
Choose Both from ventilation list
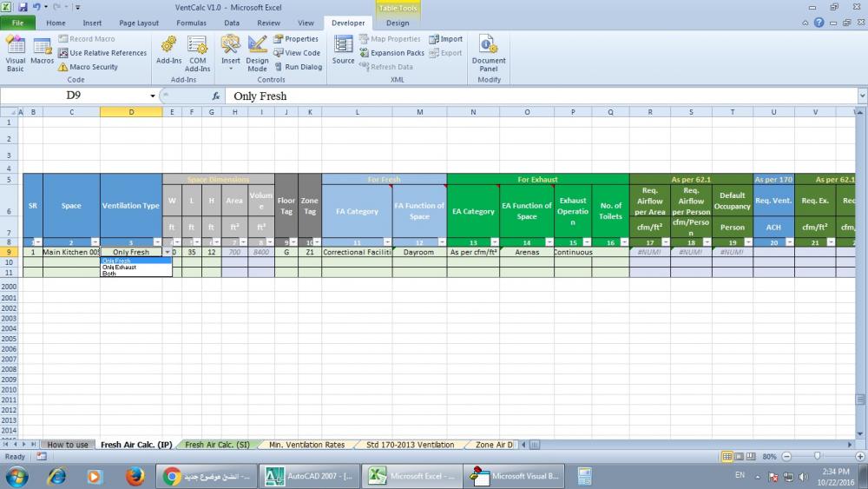136,273
